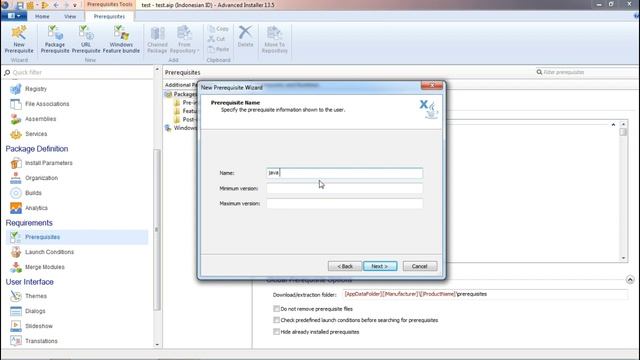This screenshot has height=360, width=640.
Task: Click the Download/extraction folder field
Action: (x=485, y=294)
